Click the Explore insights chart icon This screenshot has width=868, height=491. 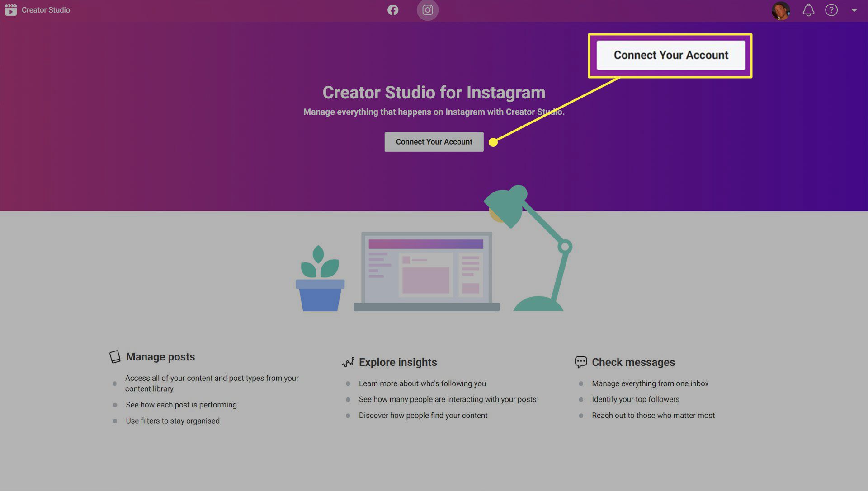point(348,362)
